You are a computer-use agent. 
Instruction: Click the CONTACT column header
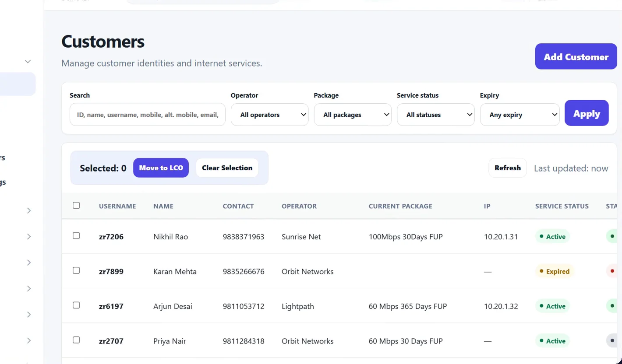(x=238, y=206)
